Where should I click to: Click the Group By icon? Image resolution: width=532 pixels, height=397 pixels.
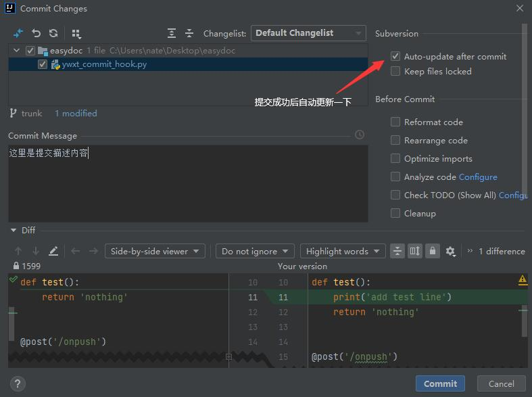point(76,33)
